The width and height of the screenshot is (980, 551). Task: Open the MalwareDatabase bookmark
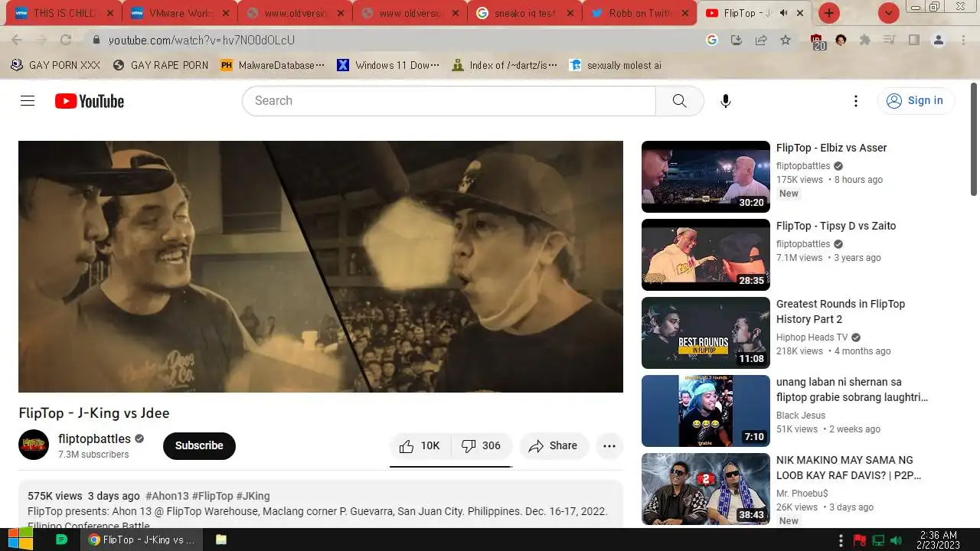273,65
